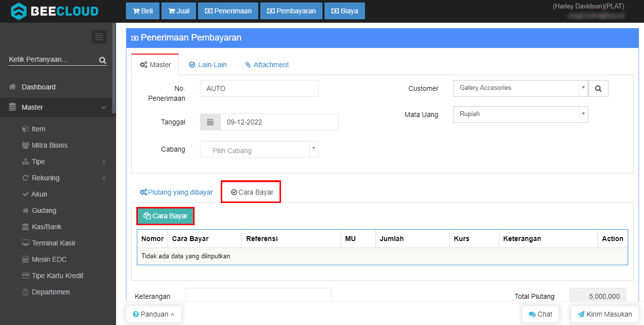Click the No. Penerimaan AUTO field
Viewport: 644px width, 325px height.
[x=259, y=88]
